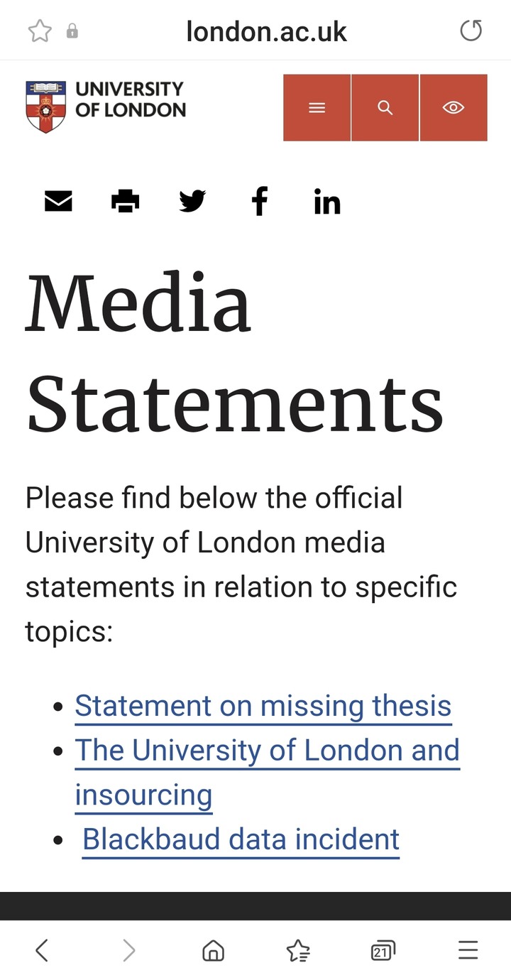Share page via email envelope icon
This screenshot has width=511, height=980.
tap(58, 202)
